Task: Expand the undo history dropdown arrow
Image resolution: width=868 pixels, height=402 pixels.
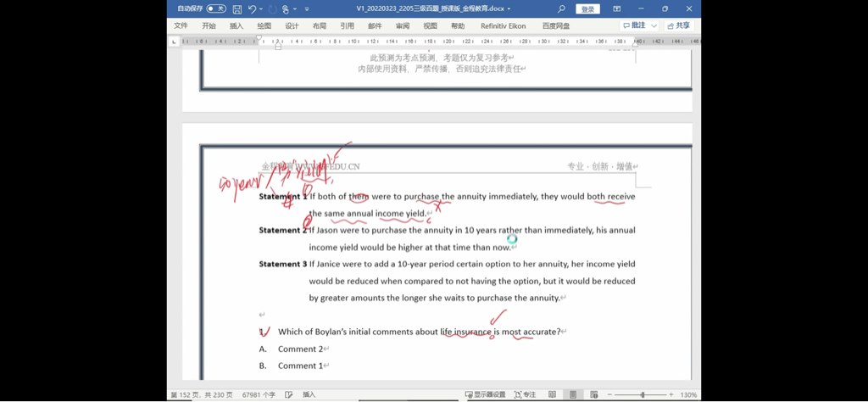Action: (x=261, y=9)
